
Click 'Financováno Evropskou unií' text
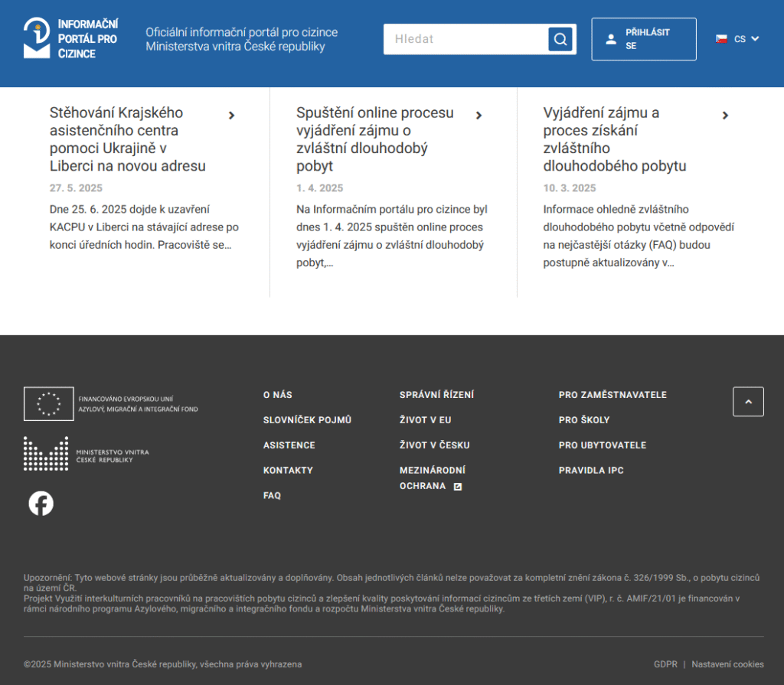[126, 399]
